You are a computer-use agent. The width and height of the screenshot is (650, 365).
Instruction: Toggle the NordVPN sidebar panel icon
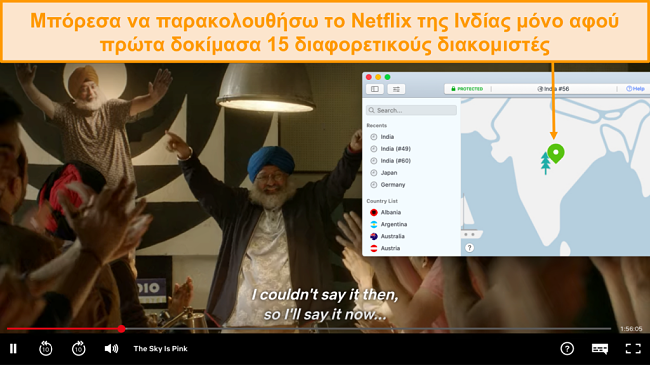(375, 89)
